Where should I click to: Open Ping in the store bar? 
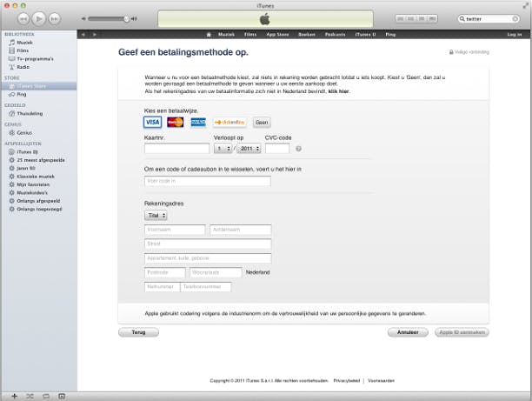tap(390, 34)
